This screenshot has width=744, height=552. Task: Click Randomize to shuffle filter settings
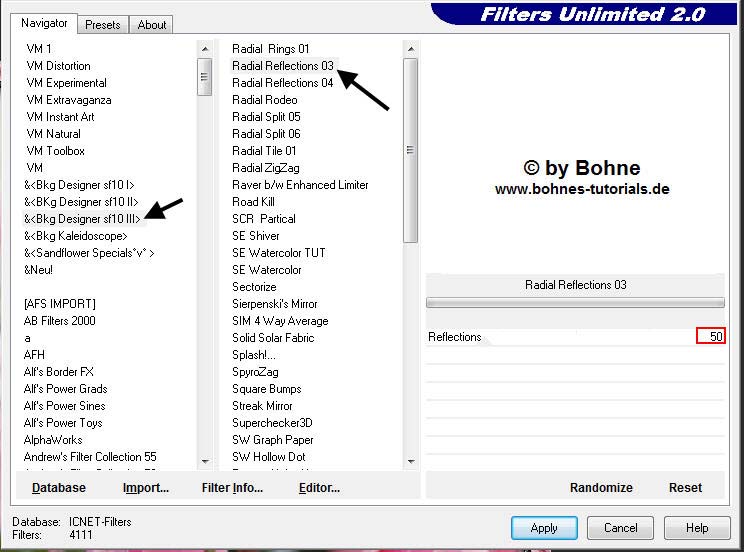(601, 488)
